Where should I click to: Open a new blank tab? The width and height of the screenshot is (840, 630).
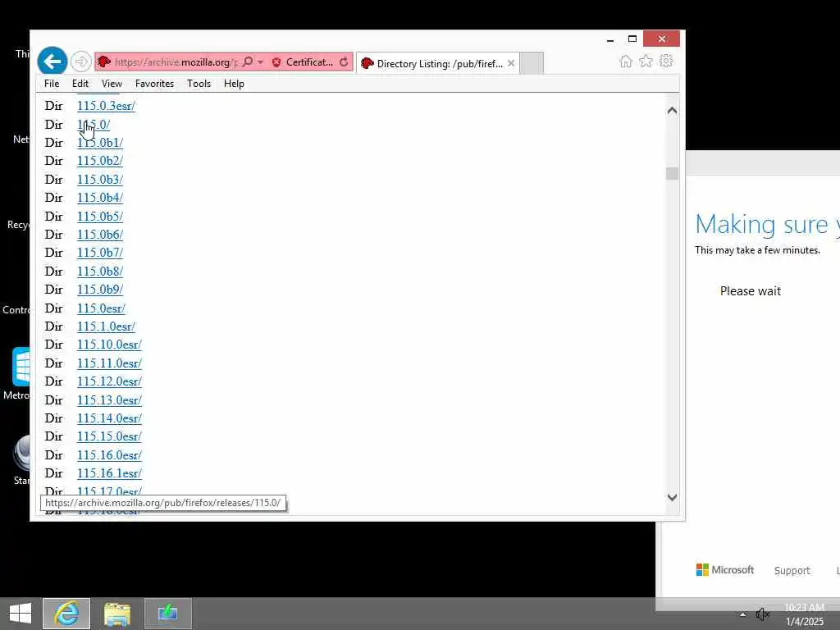(532, 63)
